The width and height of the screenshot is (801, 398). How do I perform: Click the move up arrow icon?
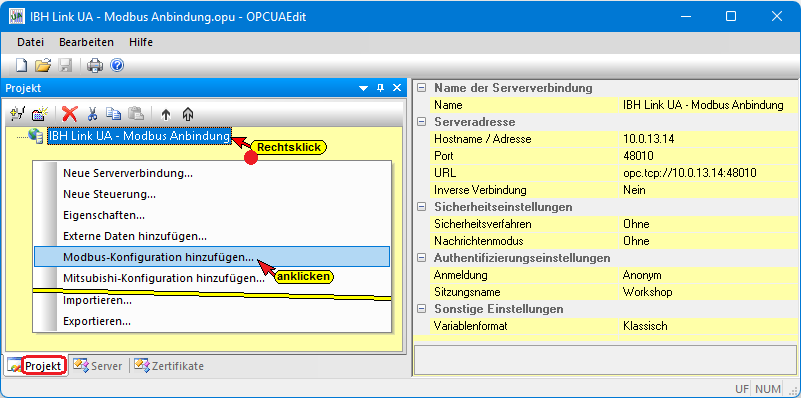(x=166, y=114)
